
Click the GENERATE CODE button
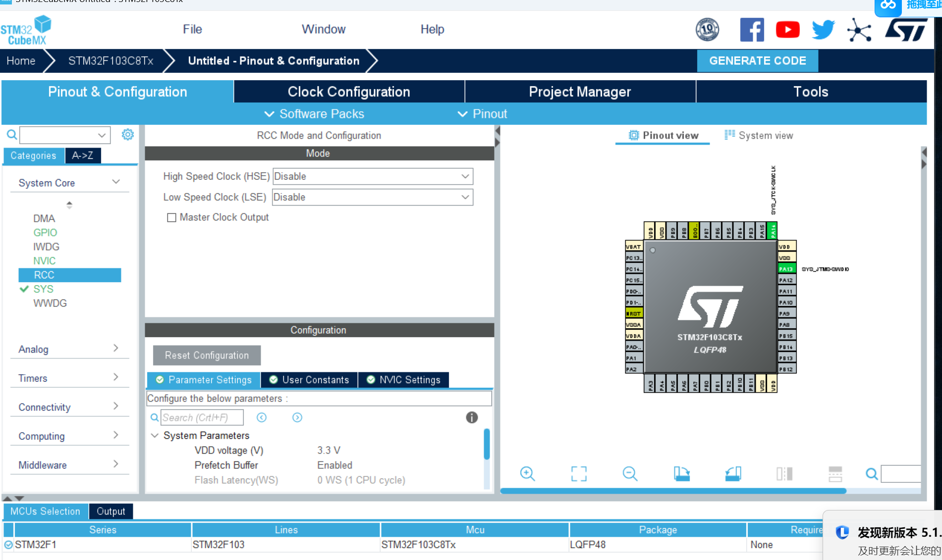[x=757, y=61]
